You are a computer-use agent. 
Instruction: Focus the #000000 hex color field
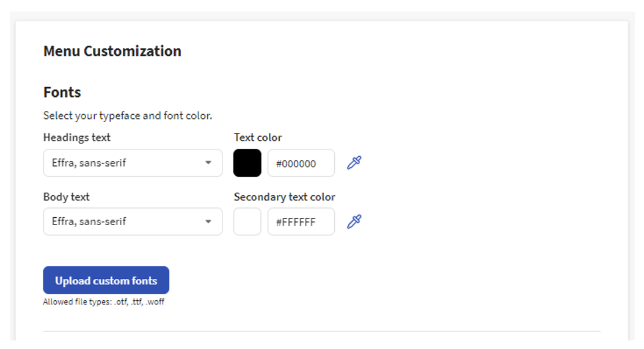coord(301,163)
